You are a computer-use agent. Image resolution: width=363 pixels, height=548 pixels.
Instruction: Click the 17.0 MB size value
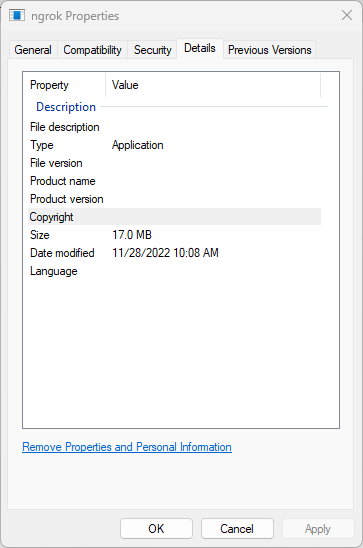click(132, 235)
